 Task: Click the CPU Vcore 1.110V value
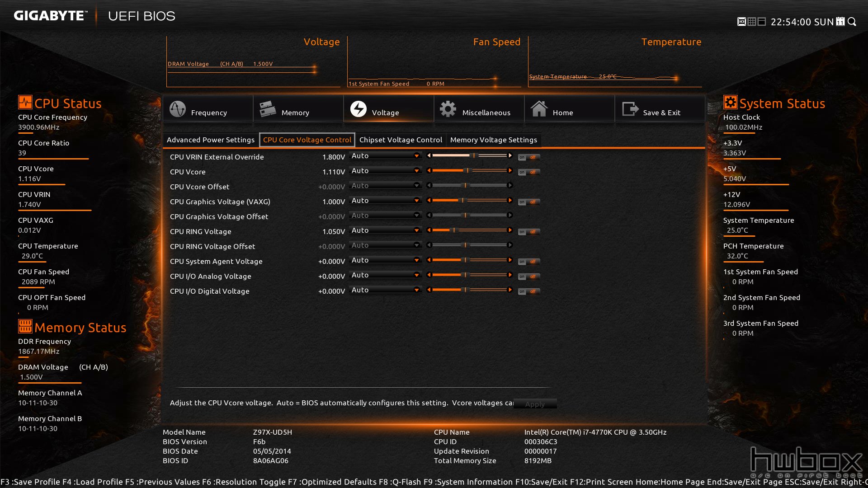pos(334,172)
